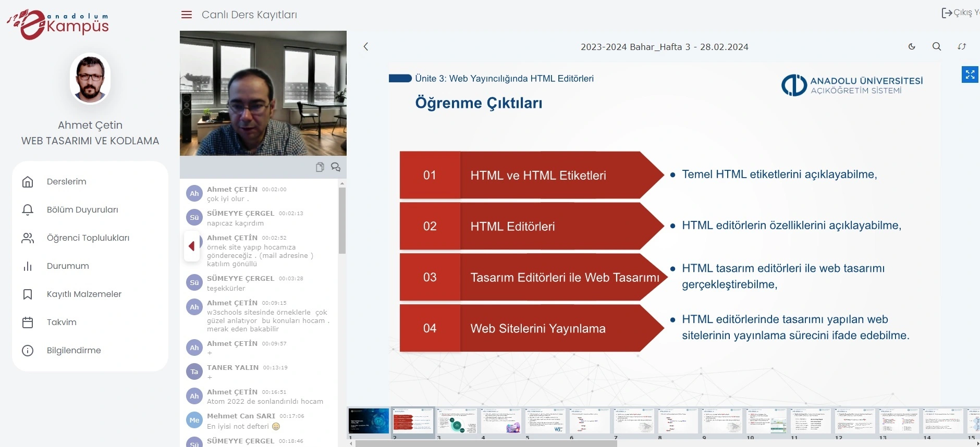980x447 pixels.
Task: Click Ahmet Çetin's profile photo
Action: point(90,78)
